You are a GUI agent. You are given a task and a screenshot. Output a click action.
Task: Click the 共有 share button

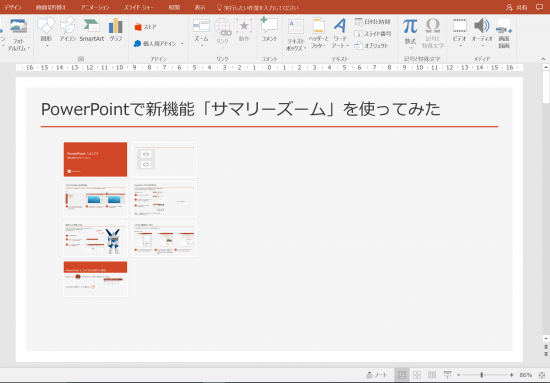517,7
